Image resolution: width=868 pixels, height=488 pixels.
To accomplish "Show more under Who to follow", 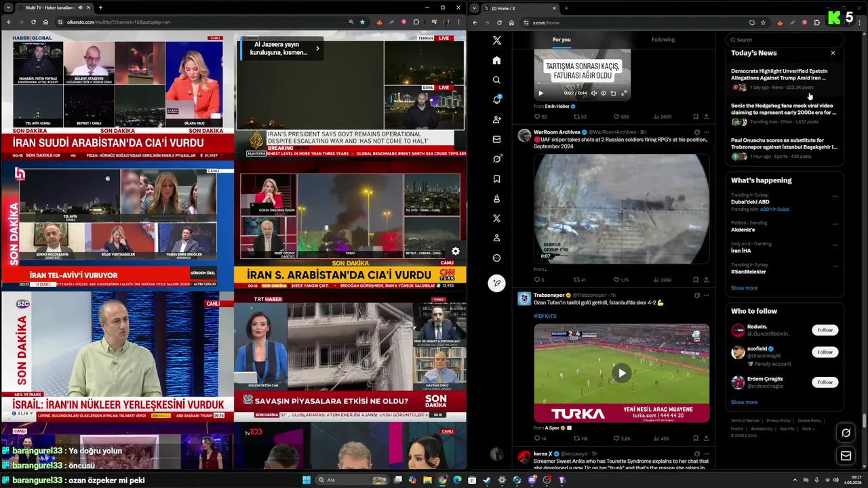I will click(744, 402).
